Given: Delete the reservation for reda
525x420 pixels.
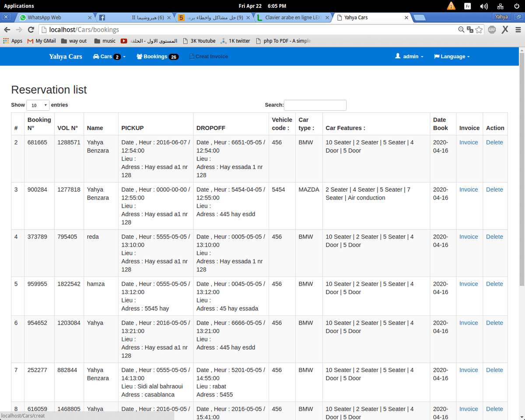Looking at the screenshot, I should click(x=494, y=237).
